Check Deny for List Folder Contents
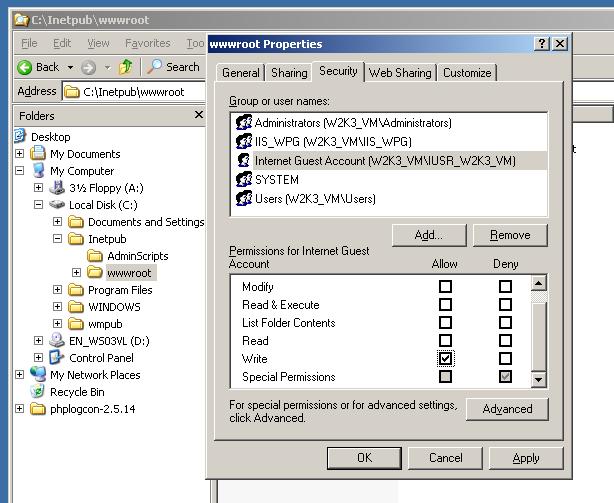614x503 pixels. click(505, 323)
